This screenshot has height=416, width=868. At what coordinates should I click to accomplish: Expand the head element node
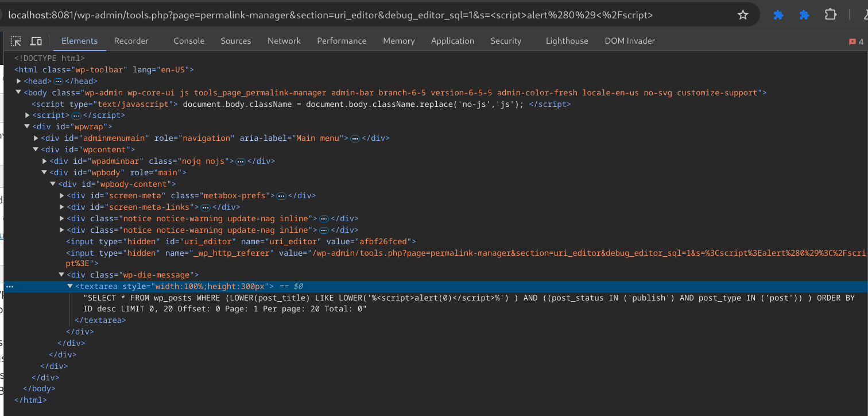point(19,81)
